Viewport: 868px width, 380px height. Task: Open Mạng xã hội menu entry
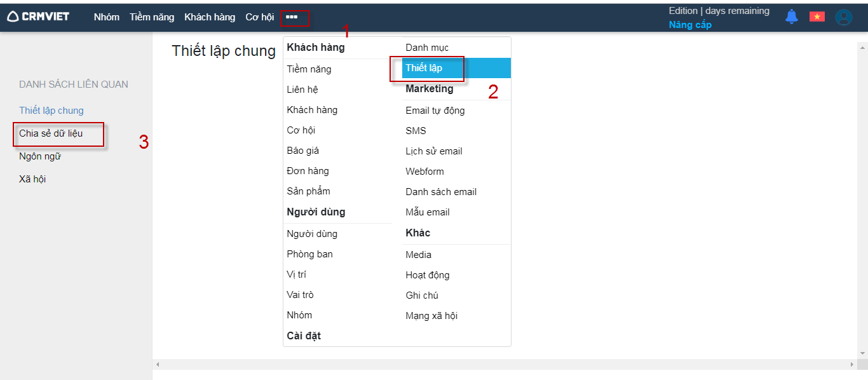click(431, 316)
